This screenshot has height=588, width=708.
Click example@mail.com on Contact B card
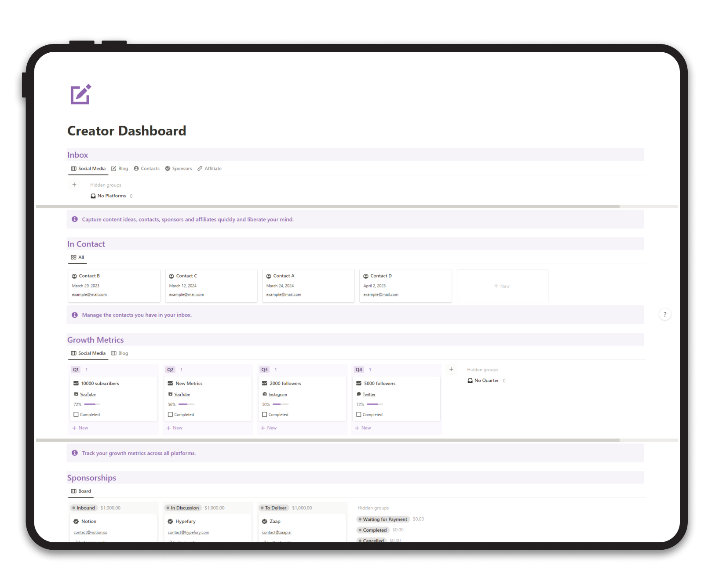pos(89,294)
